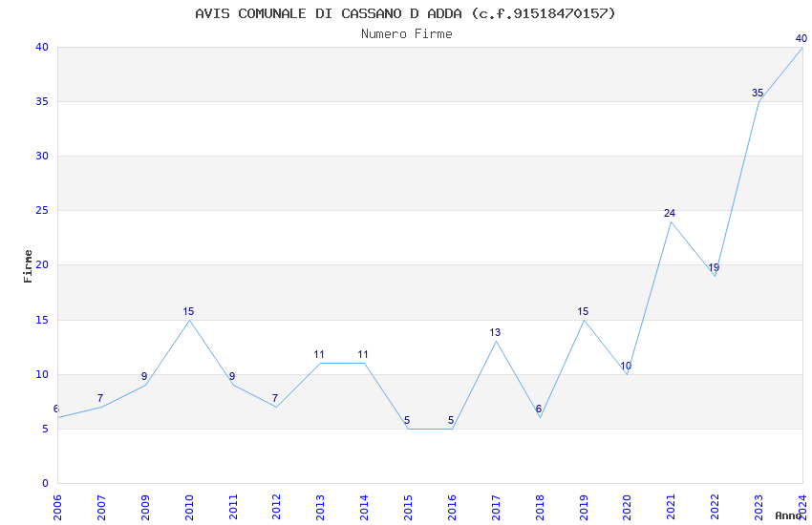Image resolution: width=812 pixels, height=525 pixels.
Task: Click the x-axis year 2015
Action: pyautogui.click(x=408, y=507)
